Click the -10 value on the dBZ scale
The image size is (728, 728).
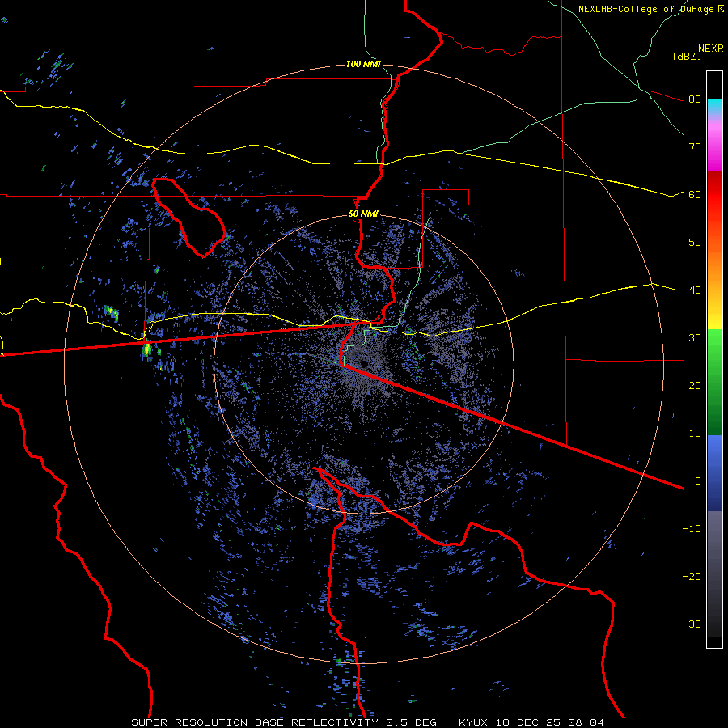[692, 529]
